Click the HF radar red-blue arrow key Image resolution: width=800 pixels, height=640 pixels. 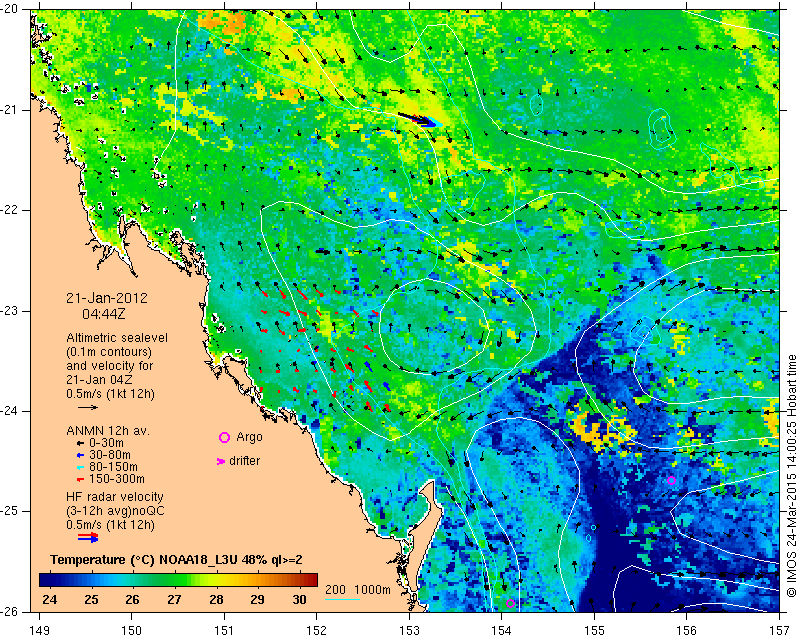(88, 537)
